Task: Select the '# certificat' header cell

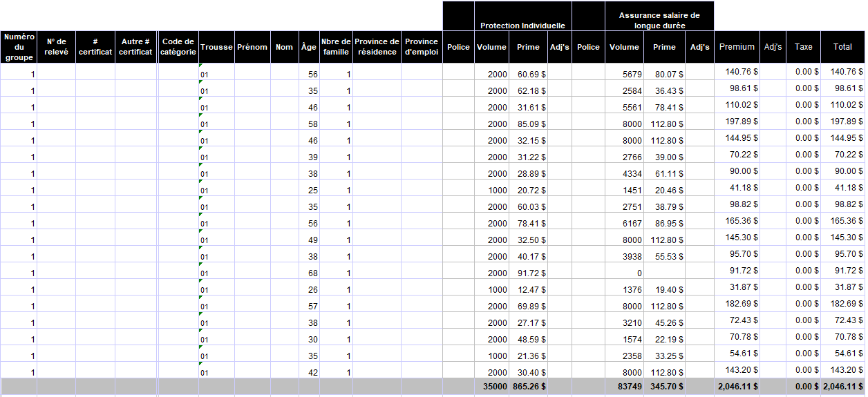Action: tap(95, 47)
